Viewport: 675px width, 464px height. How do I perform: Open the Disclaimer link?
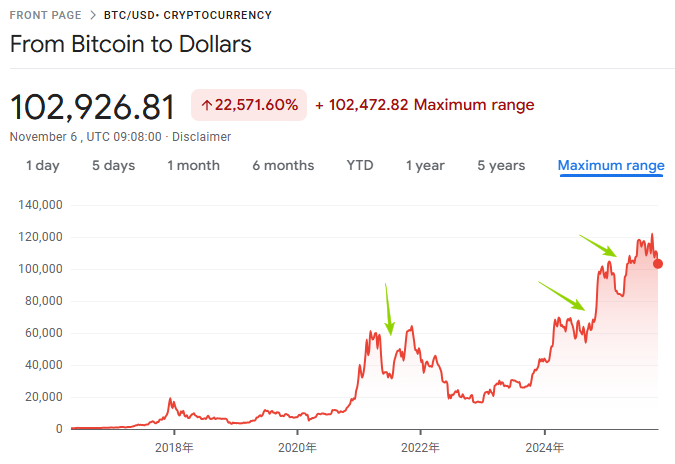tap(201, 137)
